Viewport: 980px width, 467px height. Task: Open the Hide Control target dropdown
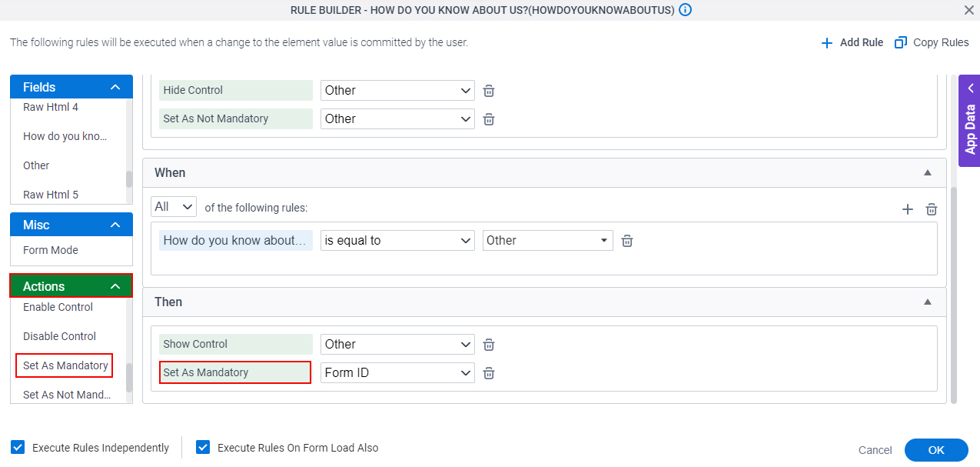tap(397, 90)
